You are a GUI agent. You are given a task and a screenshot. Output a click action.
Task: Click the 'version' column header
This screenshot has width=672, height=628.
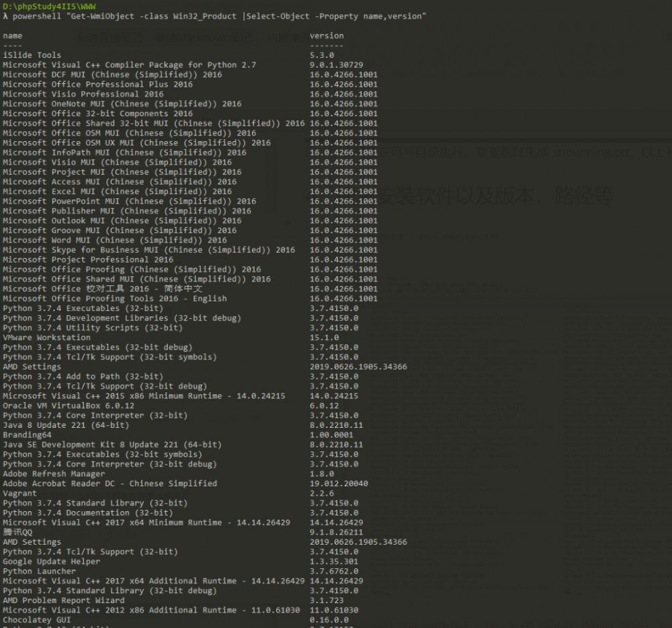point(327,36)
